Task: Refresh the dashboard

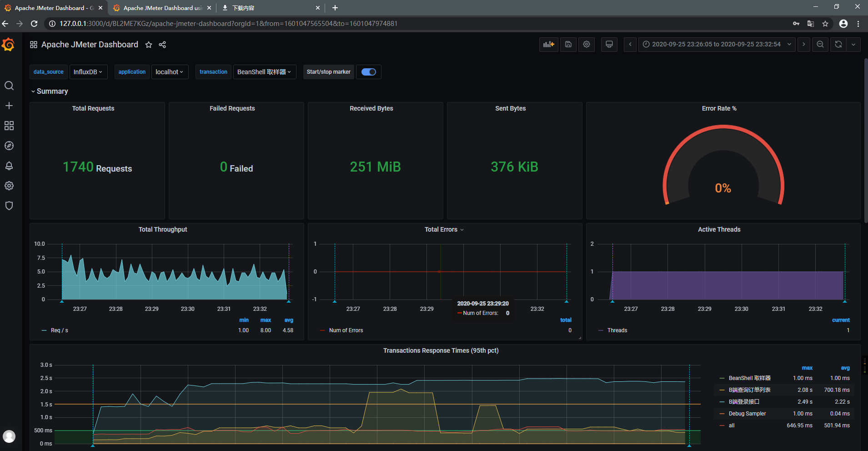Action: point(838,44)
